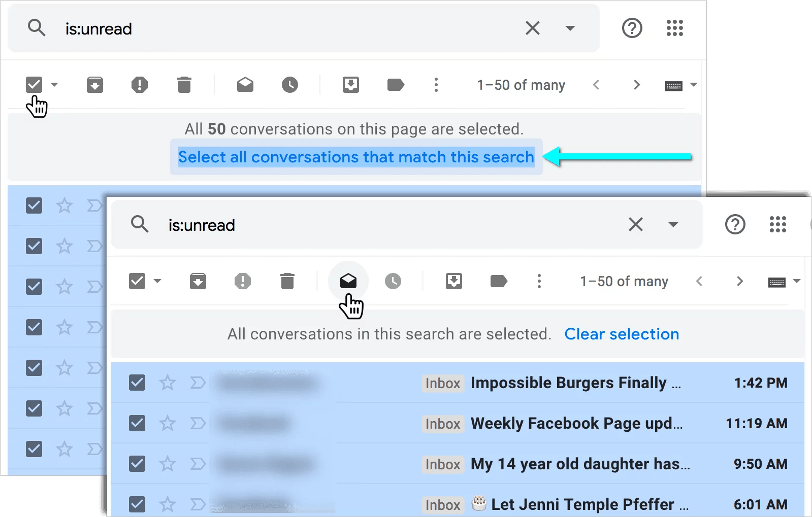Click Delete trash icon in front window

click(287, 281)
